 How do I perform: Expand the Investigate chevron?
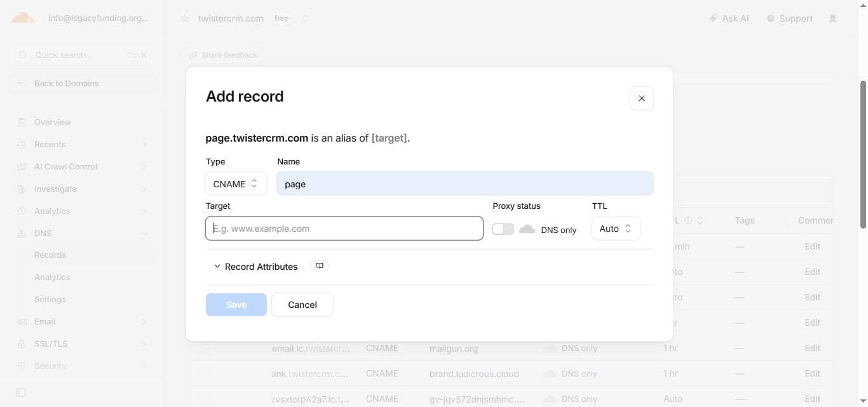[144, 189]
